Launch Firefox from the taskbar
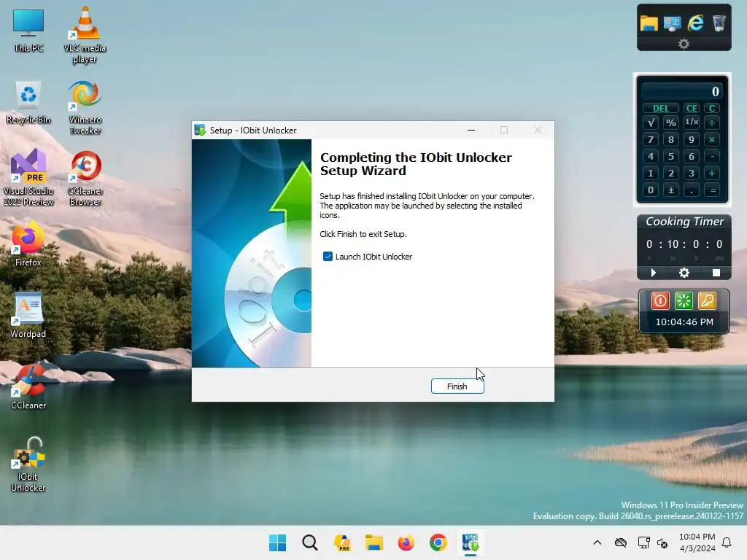The width and height of the screenshot is (747, 560). (406, 542)
